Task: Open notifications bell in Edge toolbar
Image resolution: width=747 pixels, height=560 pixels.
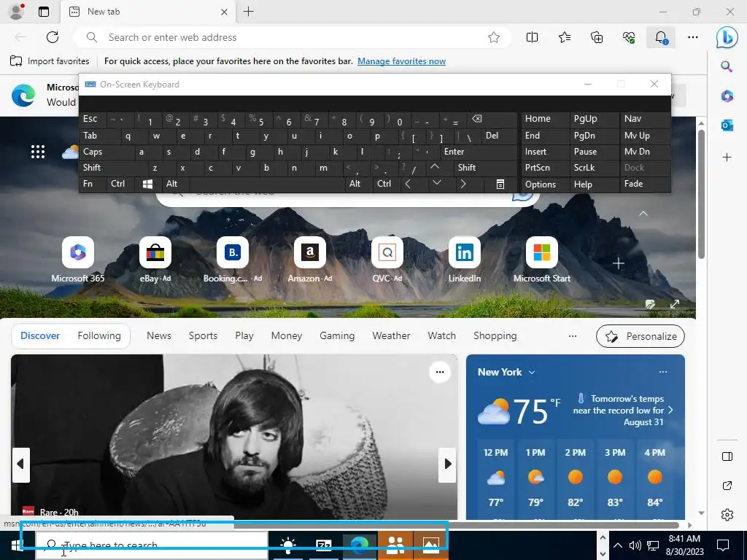Action: [661, 37]
